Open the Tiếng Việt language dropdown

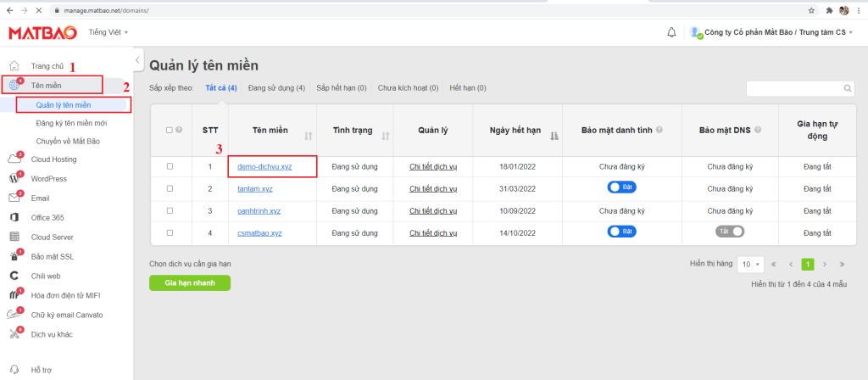point(108,32)
